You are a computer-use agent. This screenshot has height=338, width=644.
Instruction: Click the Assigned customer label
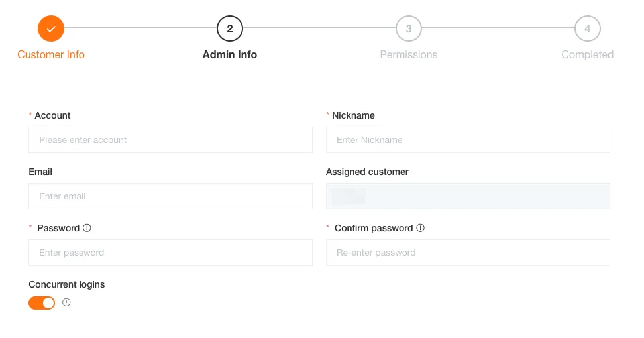pyautogui.click(x=367, y=172)
